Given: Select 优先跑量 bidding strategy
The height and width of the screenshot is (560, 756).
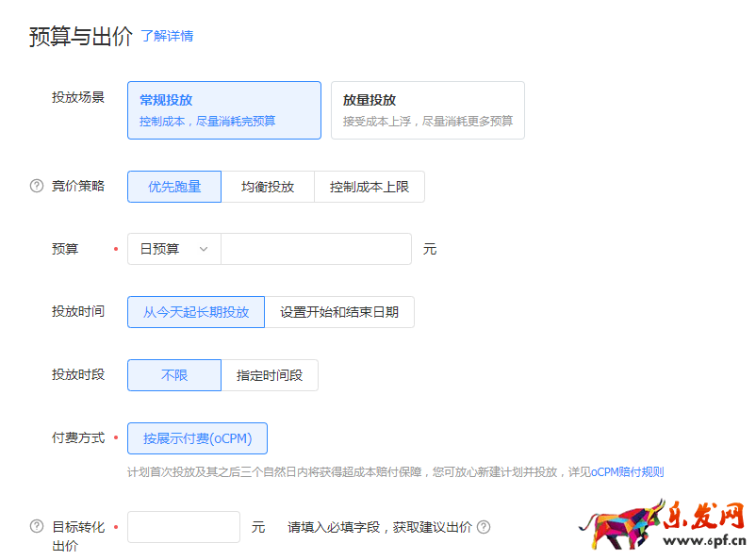Looking at the screenshot, I should [174, 187].
